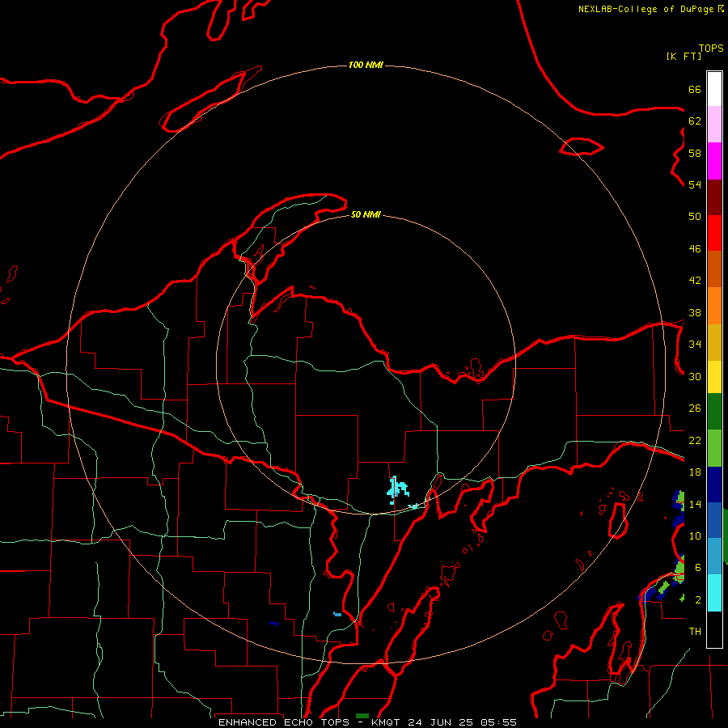728x728 pixels.
Task: Select the medium blue legend swatch
Action: click(714, 520)
